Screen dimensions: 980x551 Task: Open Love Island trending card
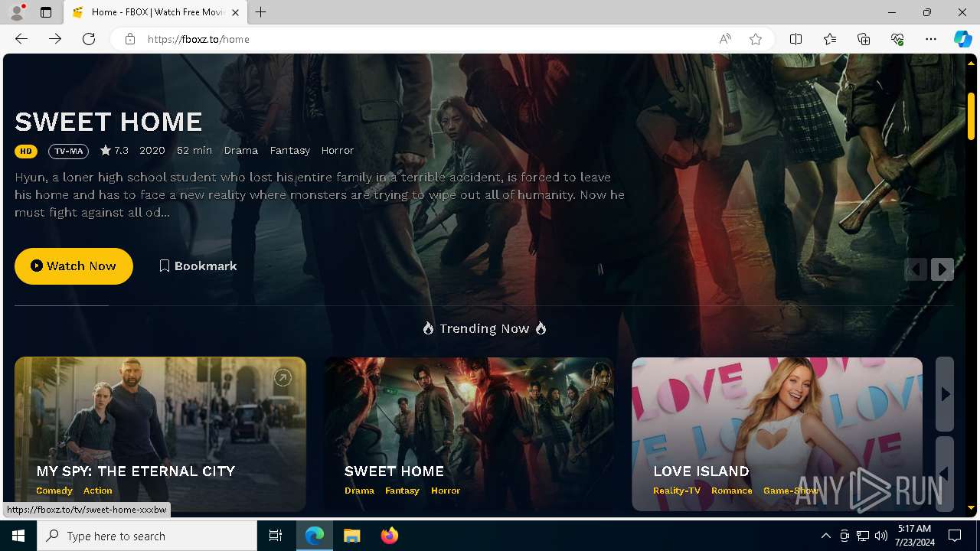tap(777, 434)
